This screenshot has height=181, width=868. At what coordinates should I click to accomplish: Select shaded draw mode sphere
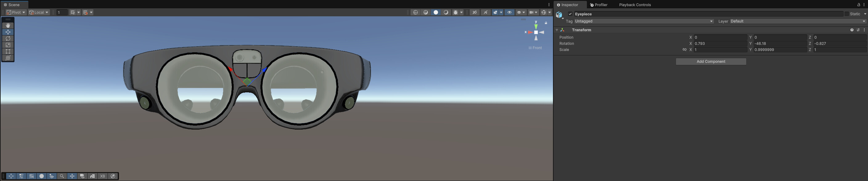pyautogui.click(x=446, y=12)
